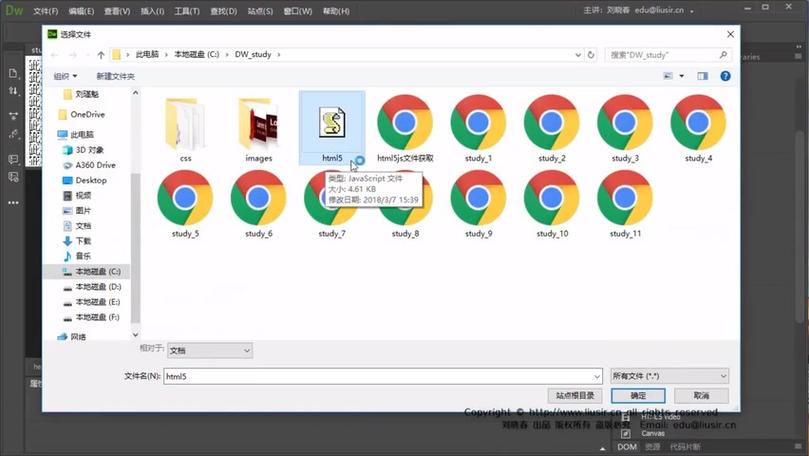The width and height of the screenshot is (809, 456).
Task: Switch to the DOM panel tab
Action: (x=627, y=447)
